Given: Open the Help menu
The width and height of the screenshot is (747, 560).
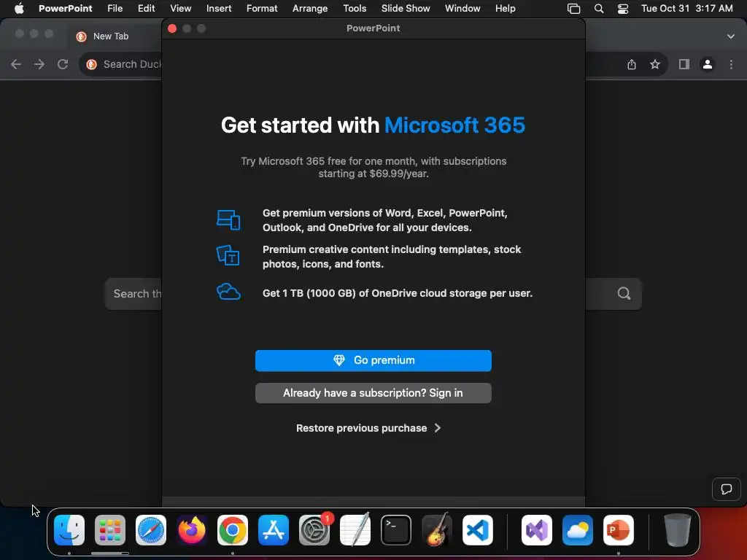Looking at the screenshot, I should (505, 9).
